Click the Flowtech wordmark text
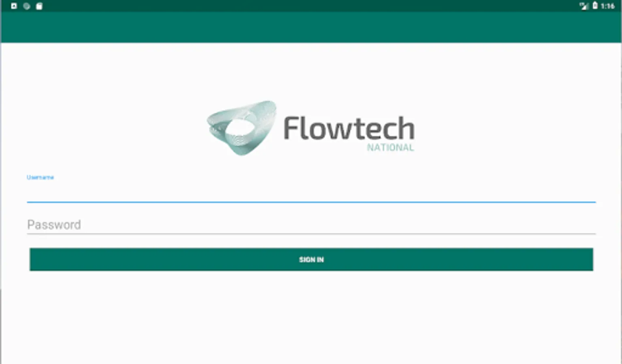This screenshot has height=364, width=622. (x=349, y=128)
